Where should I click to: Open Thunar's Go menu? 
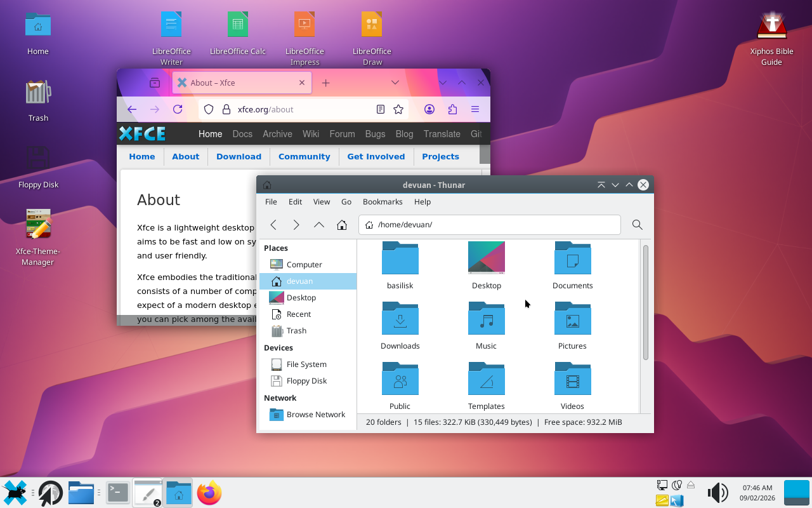pyautogui.click(x=346, y=202)
